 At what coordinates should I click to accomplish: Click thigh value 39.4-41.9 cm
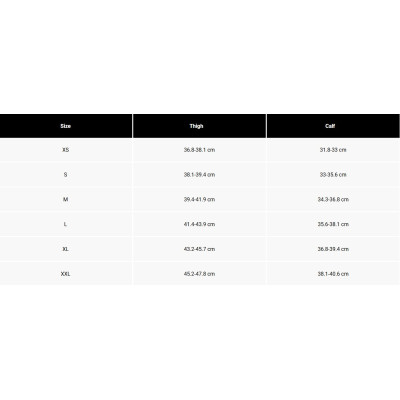[199, 199]
